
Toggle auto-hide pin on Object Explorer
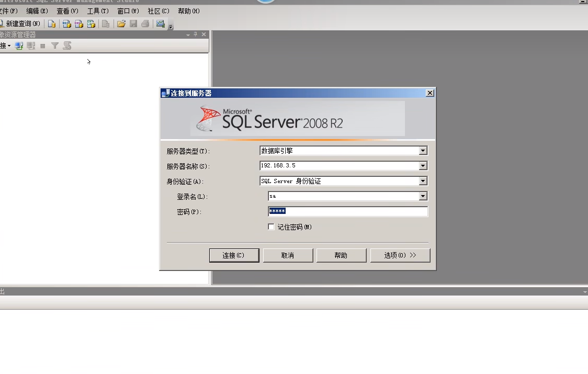(195, 34)
